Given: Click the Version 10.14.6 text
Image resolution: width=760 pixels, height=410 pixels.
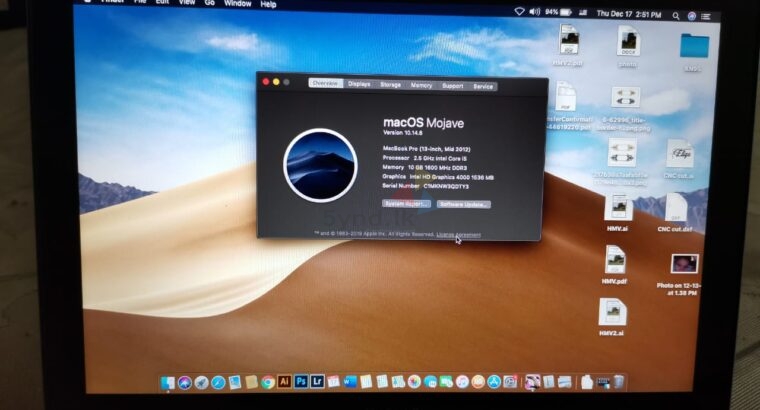Looking at the screenshot, I should pyautogui.click(x=403, y=132).
